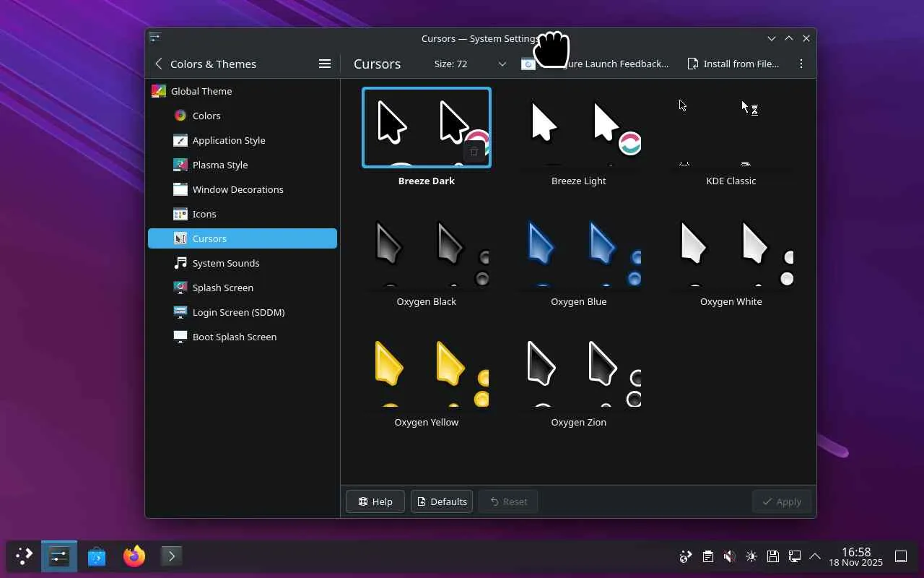924x578 pixels.
Task: Click the Plasma Style sidebar icon
Action: click(180, 165)
